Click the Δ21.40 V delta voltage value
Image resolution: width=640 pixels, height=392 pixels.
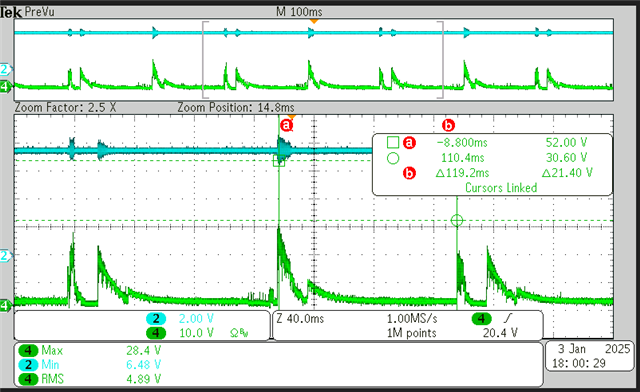tap(567, 173)
